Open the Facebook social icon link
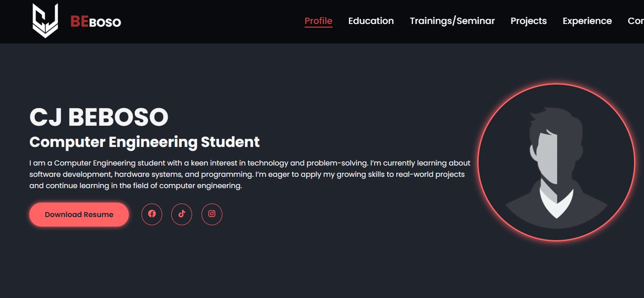Image resolution: width=644 pixels, height=298 pixels. [152, 214]
